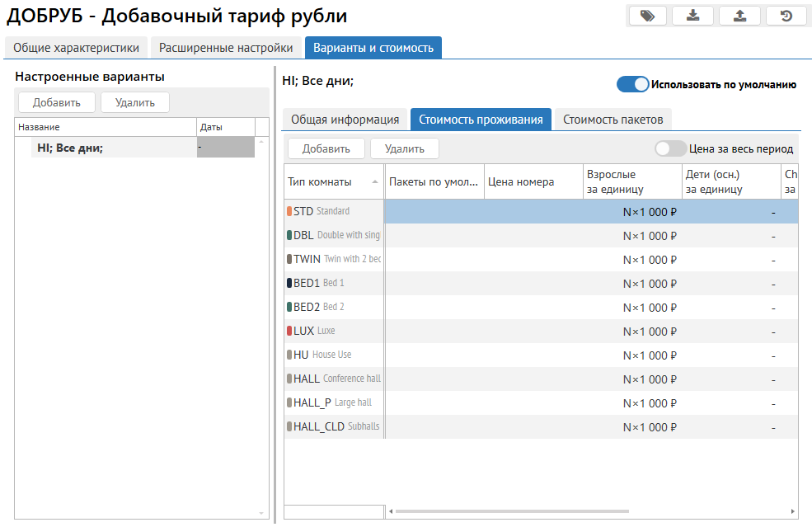Enable the Цена за весь период toggle
Screen dimensions: 812x527
pos(670,149)
